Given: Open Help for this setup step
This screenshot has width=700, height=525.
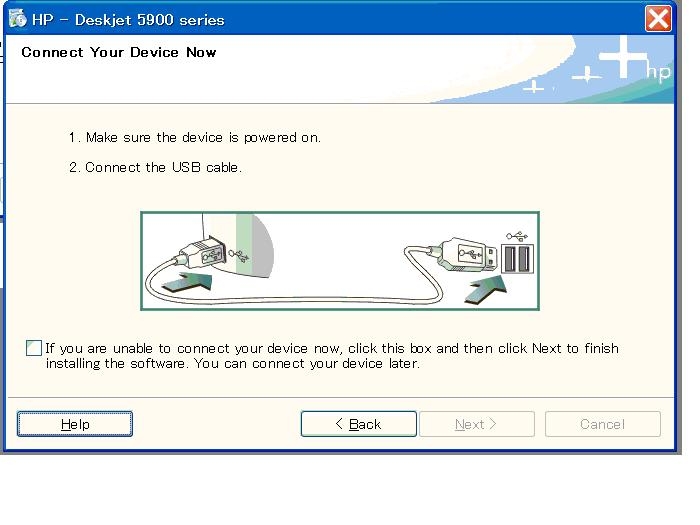Looking at the screenshot, I should [75, 424].
